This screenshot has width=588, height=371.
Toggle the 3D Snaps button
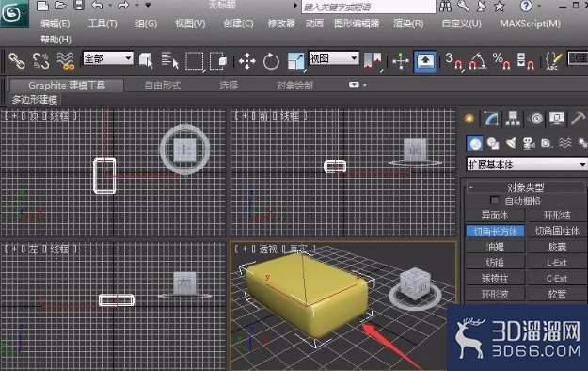453,61
